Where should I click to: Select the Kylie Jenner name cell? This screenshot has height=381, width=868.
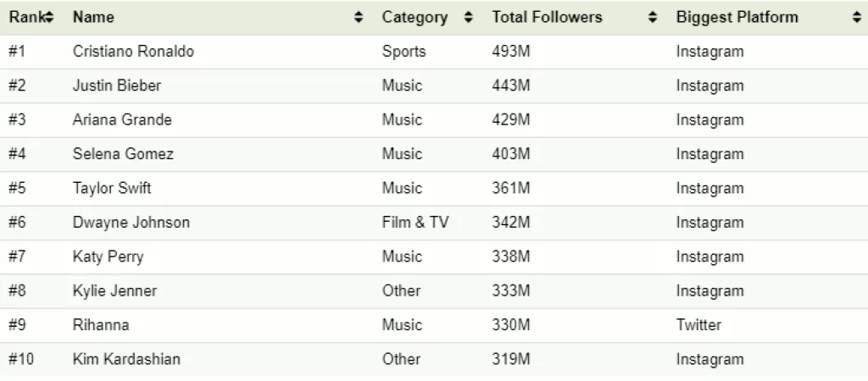[114, 291]
